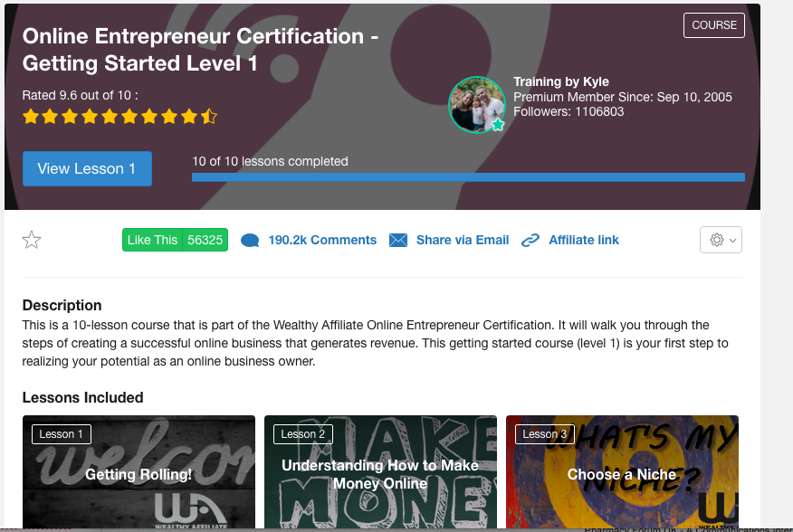
Task: Click the 56325 like count
Action: coord(205,240)
